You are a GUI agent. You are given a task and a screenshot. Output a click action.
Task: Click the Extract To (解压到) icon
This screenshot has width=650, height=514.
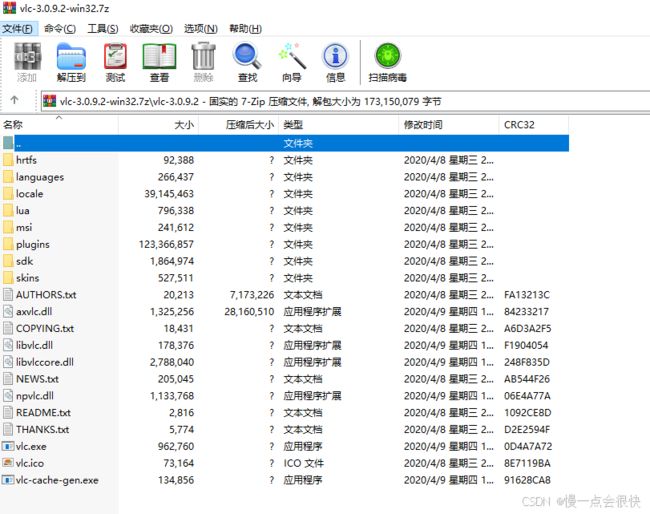tap(71, 57)
